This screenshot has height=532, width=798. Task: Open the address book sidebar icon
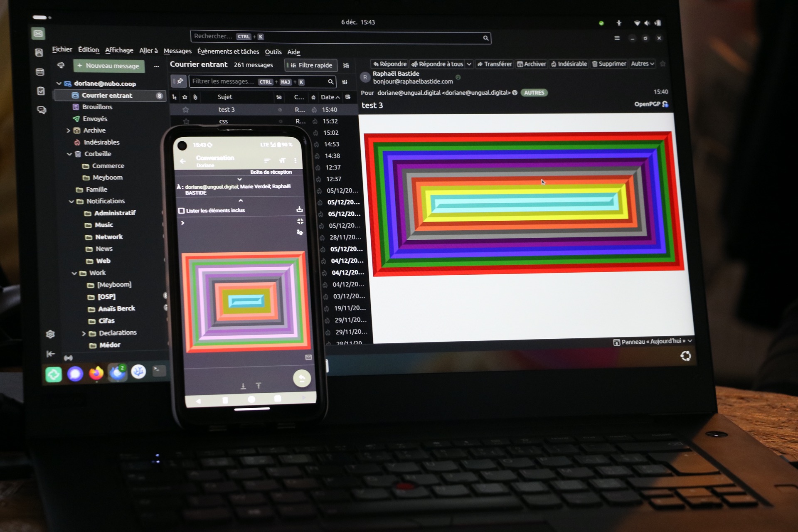point(39,52)
